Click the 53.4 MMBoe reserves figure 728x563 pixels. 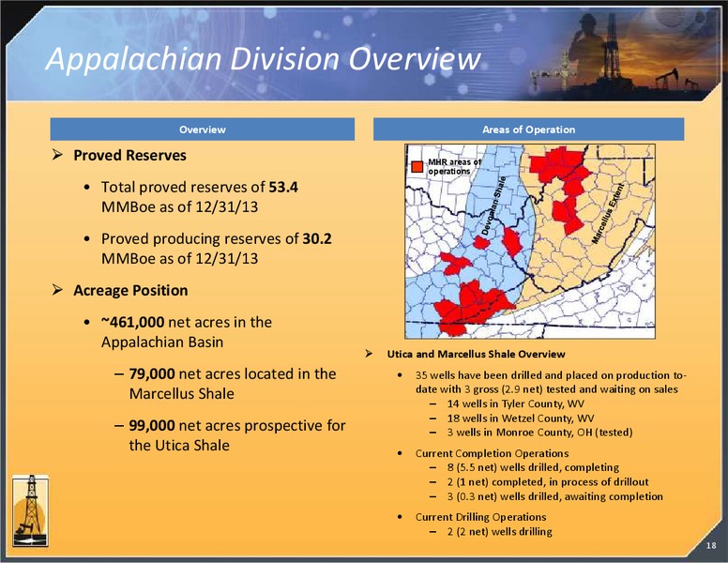pos(283,188)
